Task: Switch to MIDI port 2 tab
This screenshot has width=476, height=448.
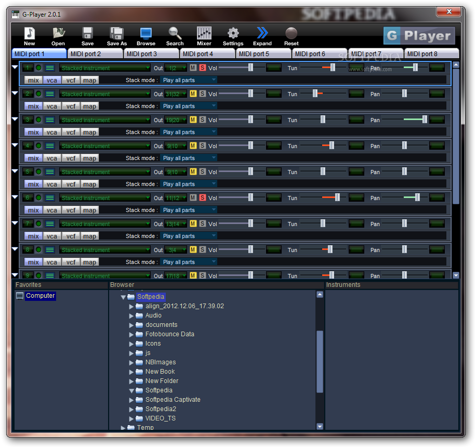Action: [95, 54]
